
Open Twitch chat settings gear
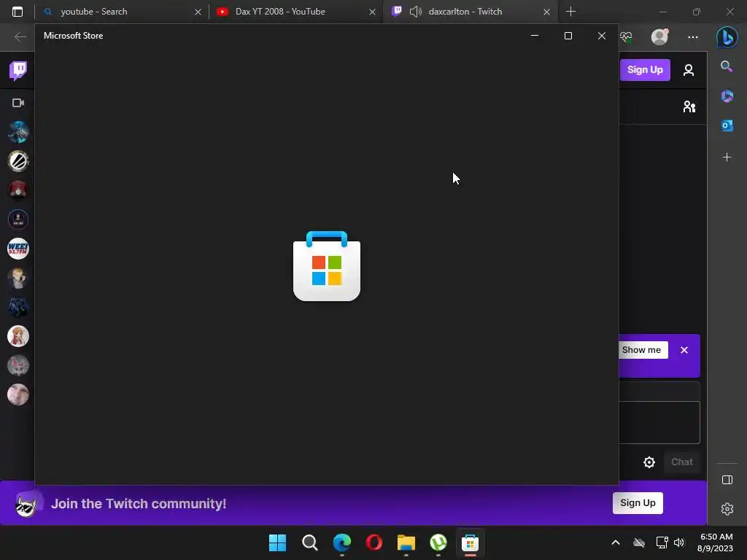click(x=649, y=462)
